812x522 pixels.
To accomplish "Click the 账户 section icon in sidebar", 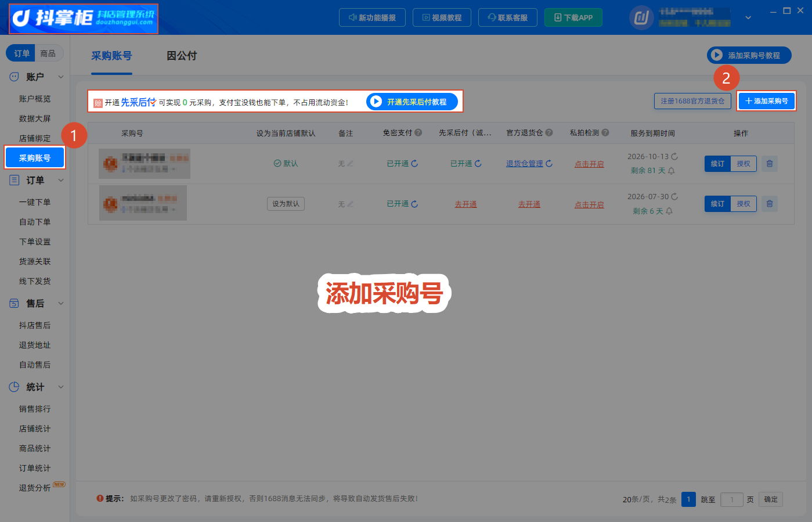I will (x=14, y=77).
